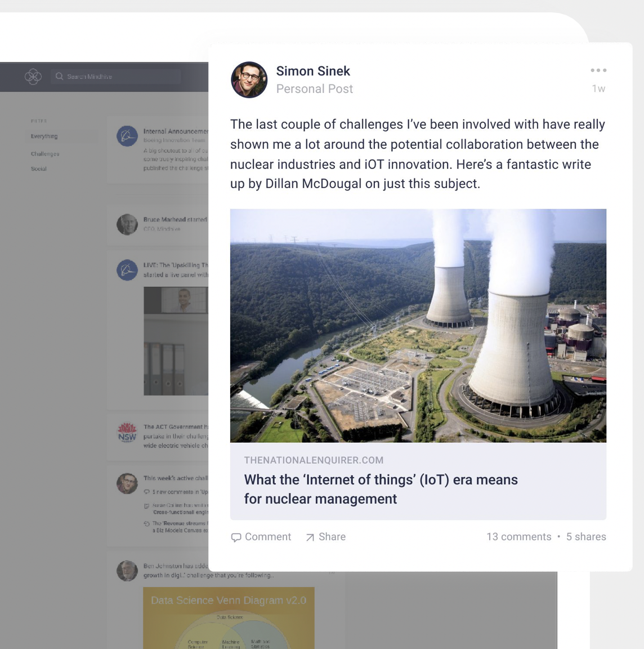Click Boeing Innovation Team avatar icon
This screenshot has width=644, height=649.
coord(127,136)
